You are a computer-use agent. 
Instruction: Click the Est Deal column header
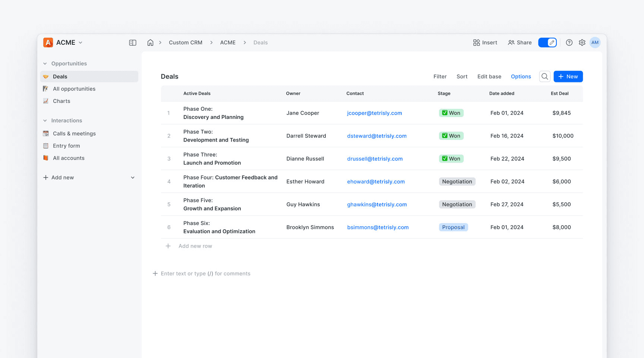559,94
